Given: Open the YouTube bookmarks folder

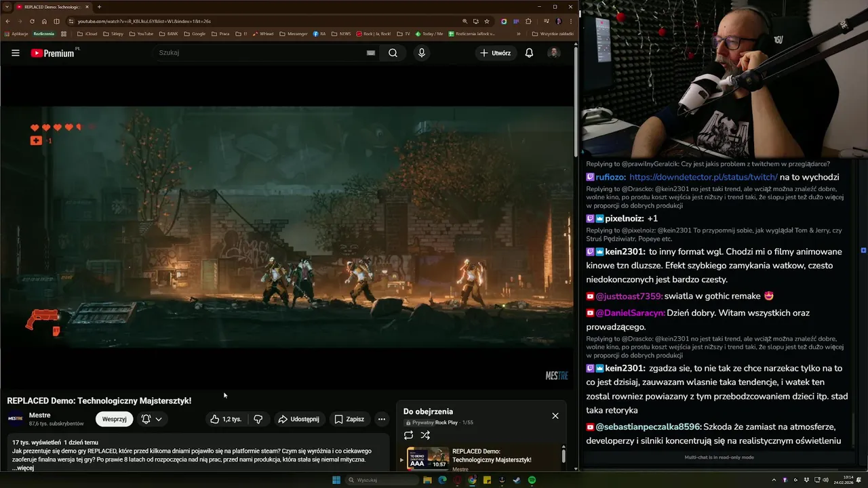Looking at the screenshot, I should tap(141, 33).
